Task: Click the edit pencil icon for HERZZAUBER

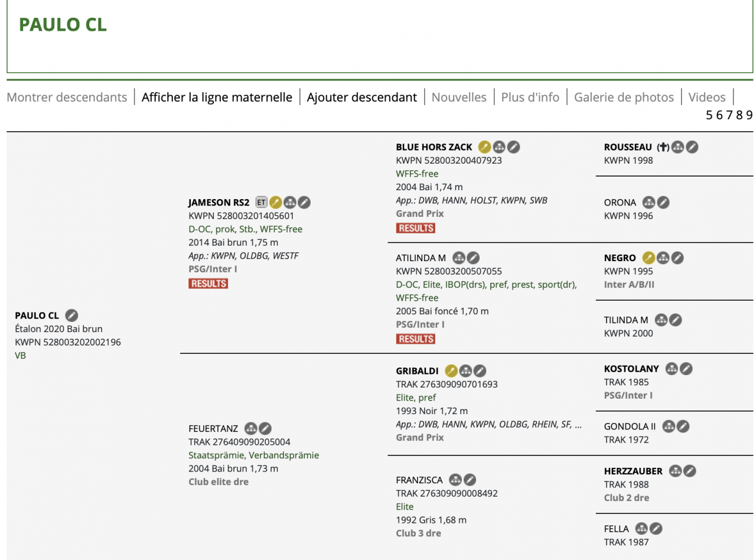Action: (x=689, y=471)
